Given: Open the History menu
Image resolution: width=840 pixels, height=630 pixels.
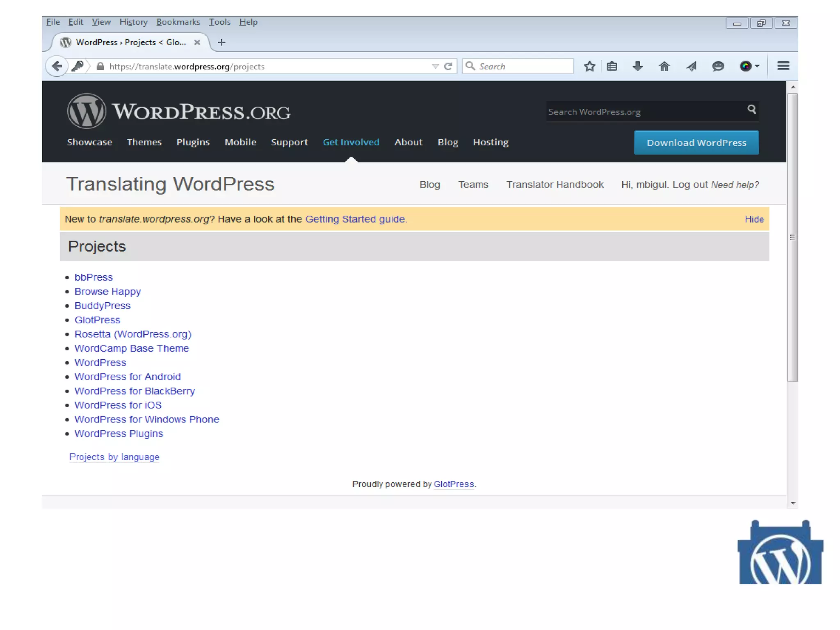Looking at the screenshot, I should [133, 22].
